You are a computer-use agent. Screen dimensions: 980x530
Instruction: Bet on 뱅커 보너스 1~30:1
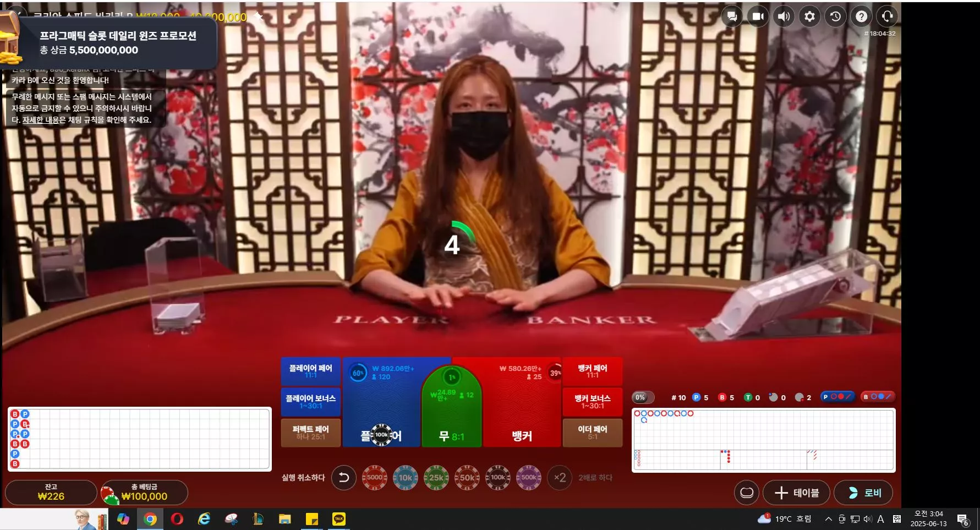point(593,402)
